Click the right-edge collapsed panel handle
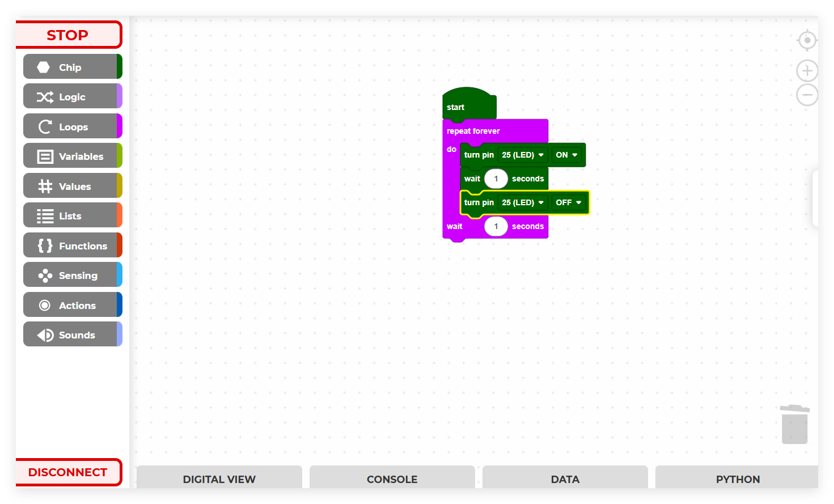 815,198
